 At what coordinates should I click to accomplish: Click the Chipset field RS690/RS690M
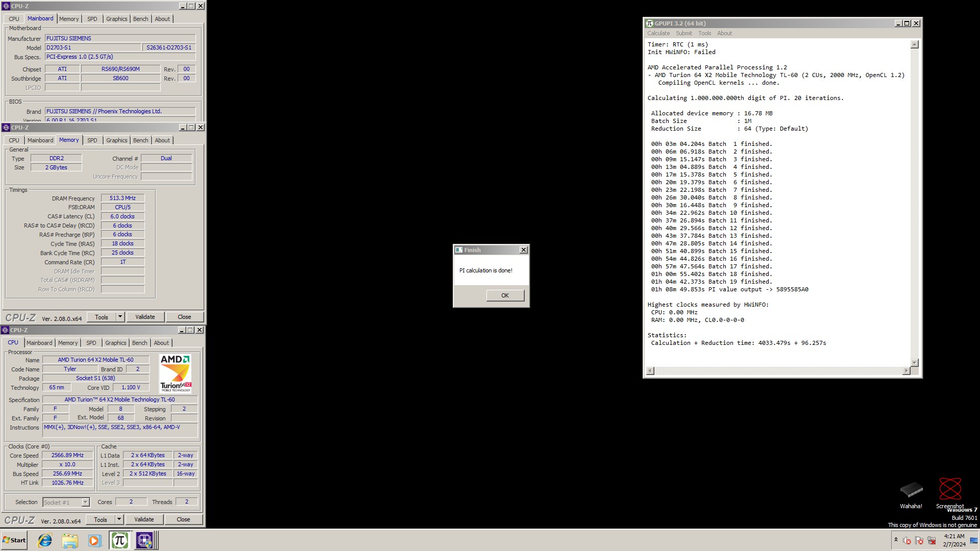click(120, 69)
